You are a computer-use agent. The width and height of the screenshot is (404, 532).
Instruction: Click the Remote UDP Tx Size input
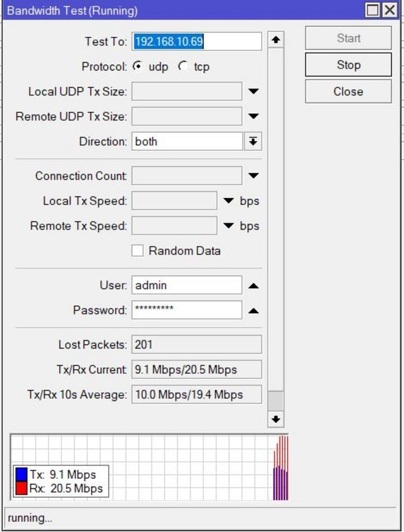click(x=187, y=116)
